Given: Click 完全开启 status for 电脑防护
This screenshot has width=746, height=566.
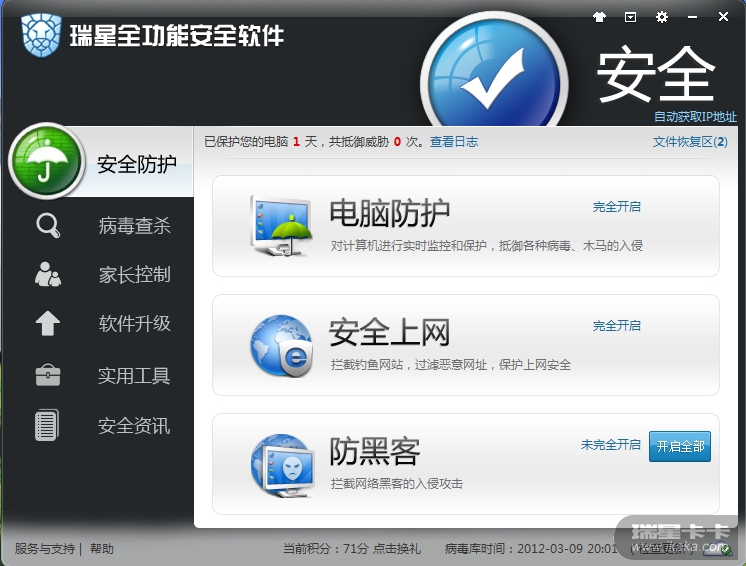Looking at the screenshot, I should click(x=617, y=207).
